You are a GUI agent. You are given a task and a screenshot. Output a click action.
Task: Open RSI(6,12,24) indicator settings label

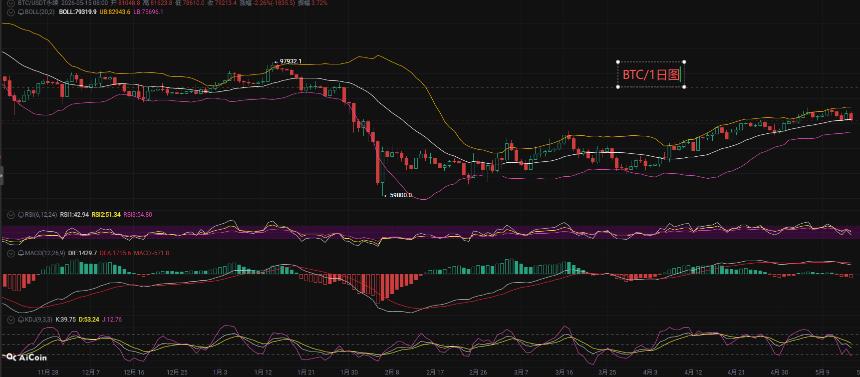point(41,215)
